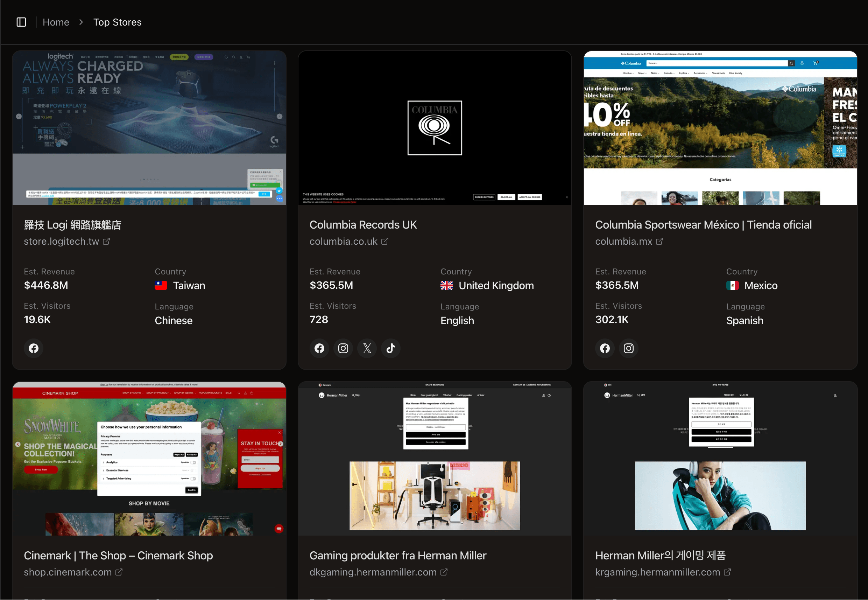
Task: Click the United Kingdom country name
Action: (496, 286)
